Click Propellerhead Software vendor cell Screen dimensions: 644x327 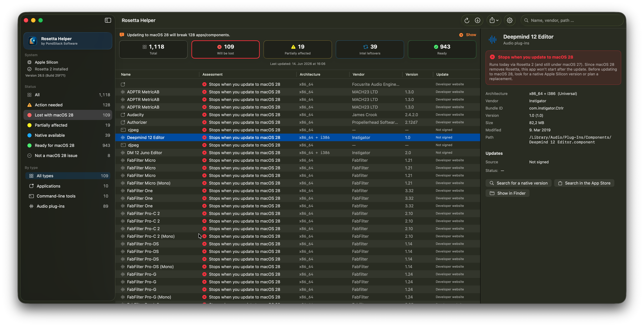coord(375,122)
